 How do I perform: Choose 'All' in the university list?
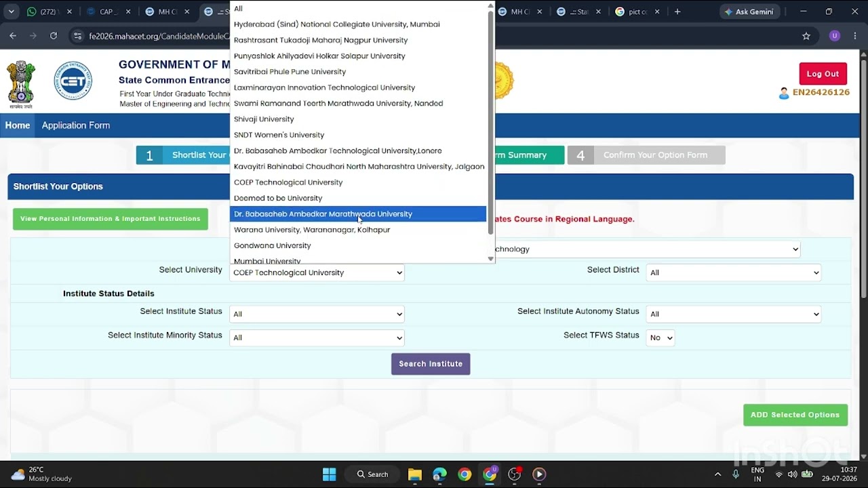click(358, 8)
